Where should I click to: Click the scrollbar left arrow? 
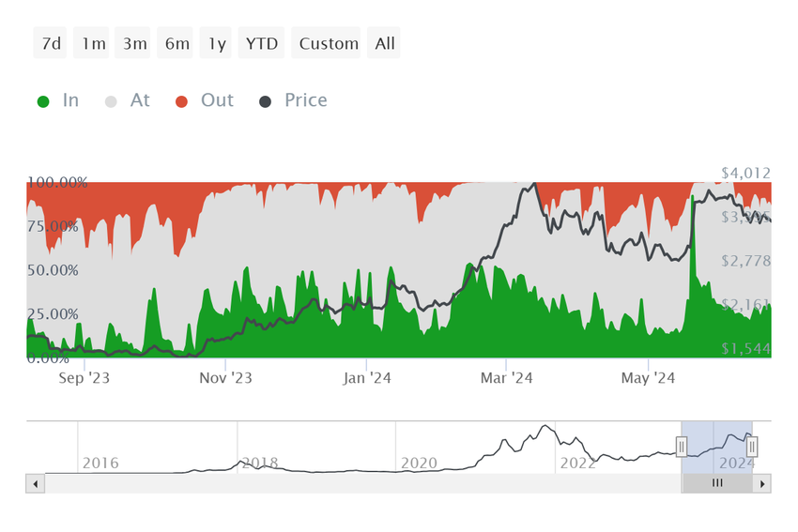click(x=35, y=483)
